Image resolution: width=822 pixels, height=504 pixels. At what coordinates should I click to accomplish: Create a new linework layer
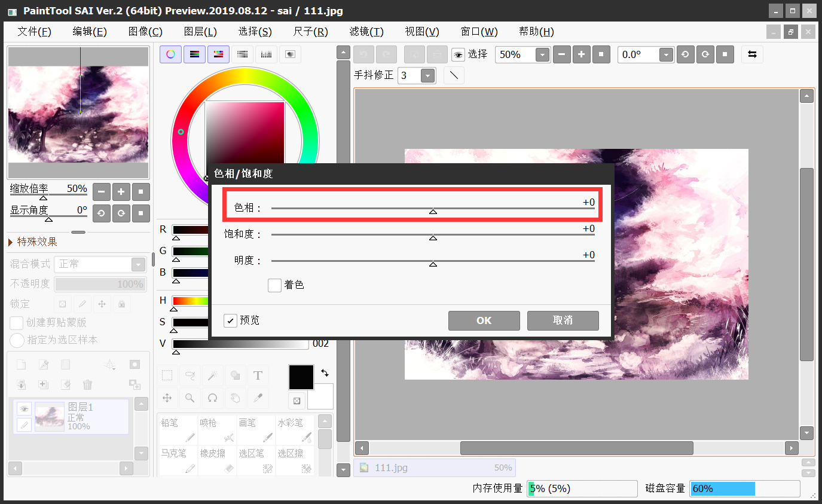click(x=44, y=365)
